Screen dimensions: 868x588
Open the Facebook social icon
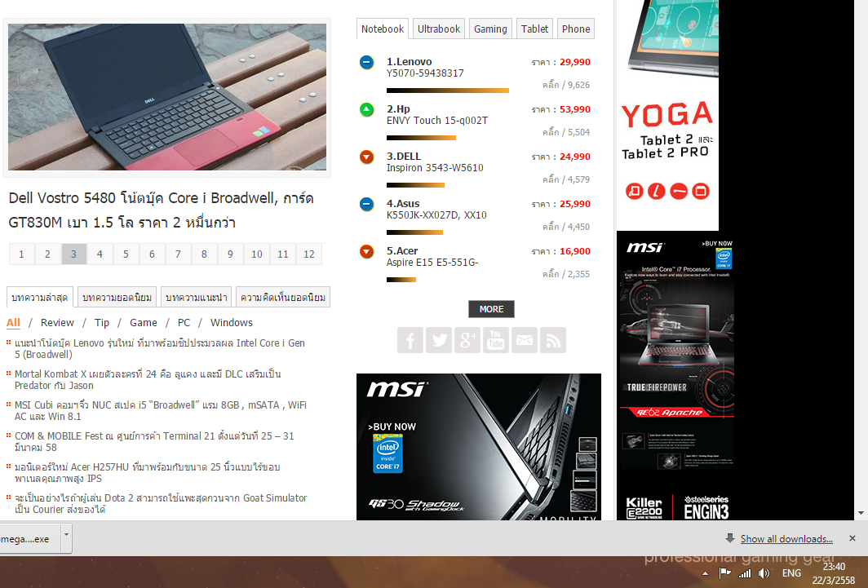(410, 339)
